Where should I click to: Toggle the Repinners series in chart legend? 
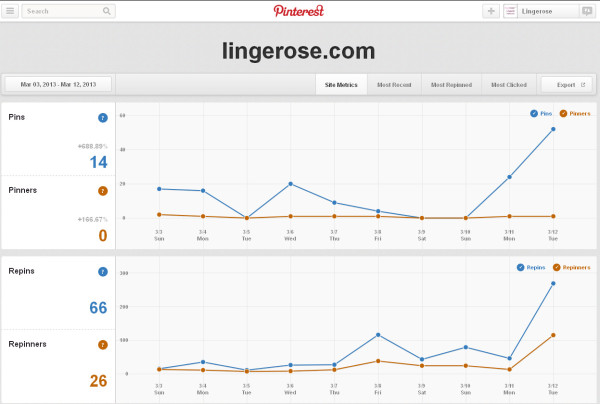(x=571, y=267)
